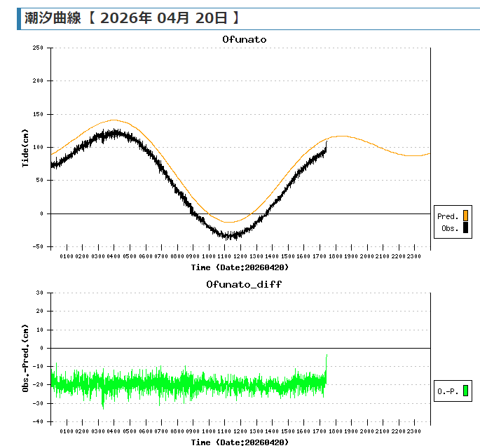
Task: Click the black observed curve's lowest trough
Action: tap(228, 237)
